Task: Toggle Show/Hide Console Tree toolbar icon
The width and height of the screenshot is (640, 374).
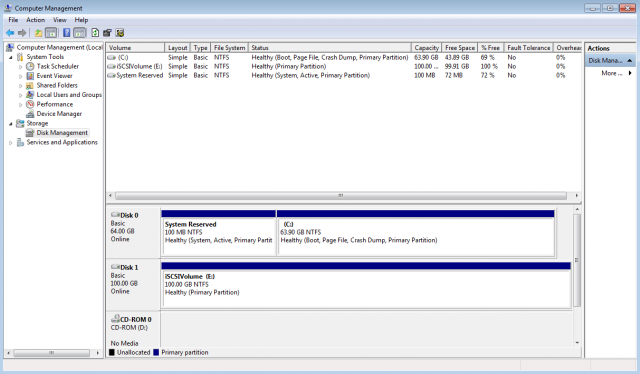Action: click(51, 33)
